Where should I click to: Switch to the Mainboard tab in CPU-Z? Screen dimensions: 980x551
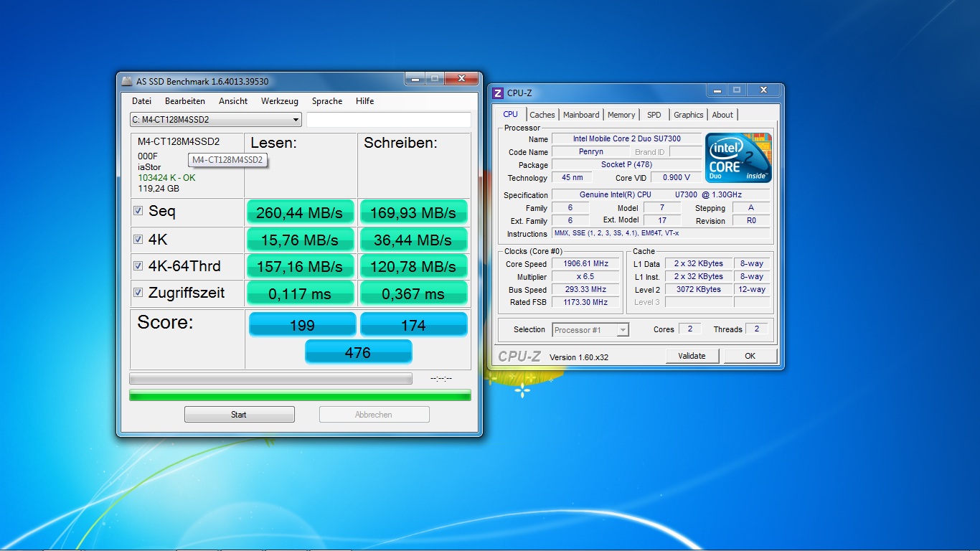tap(581, 115)
